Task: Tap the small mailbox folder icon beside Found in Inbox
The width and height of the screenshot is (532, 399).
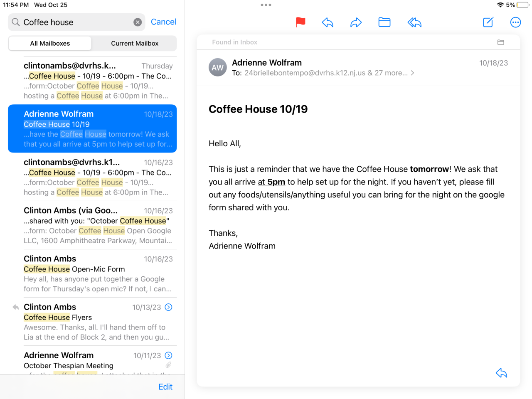Action: click(x=501, y=42)
